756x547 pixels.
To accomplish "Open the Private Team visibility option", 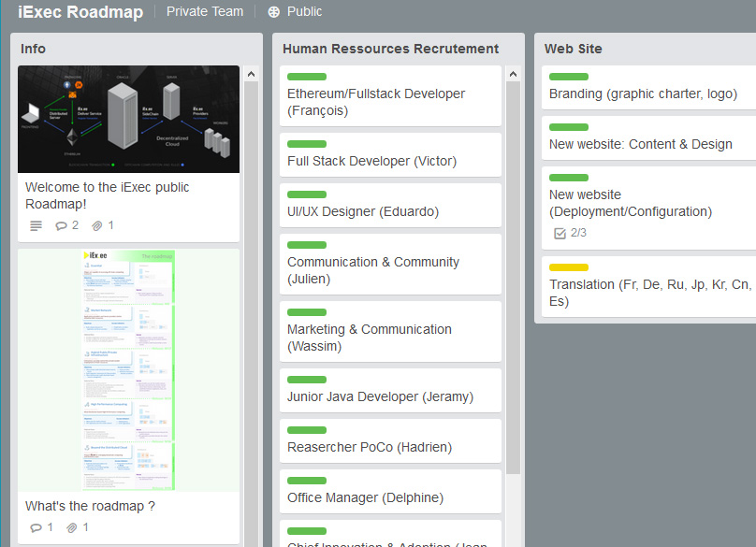I will point(204,12).
